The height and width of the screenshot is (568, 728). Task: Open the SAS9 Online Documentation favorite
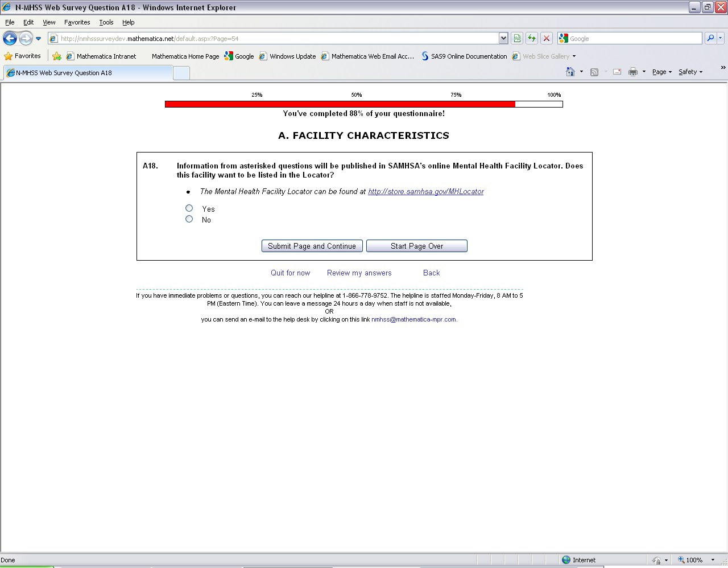point(464,56)
